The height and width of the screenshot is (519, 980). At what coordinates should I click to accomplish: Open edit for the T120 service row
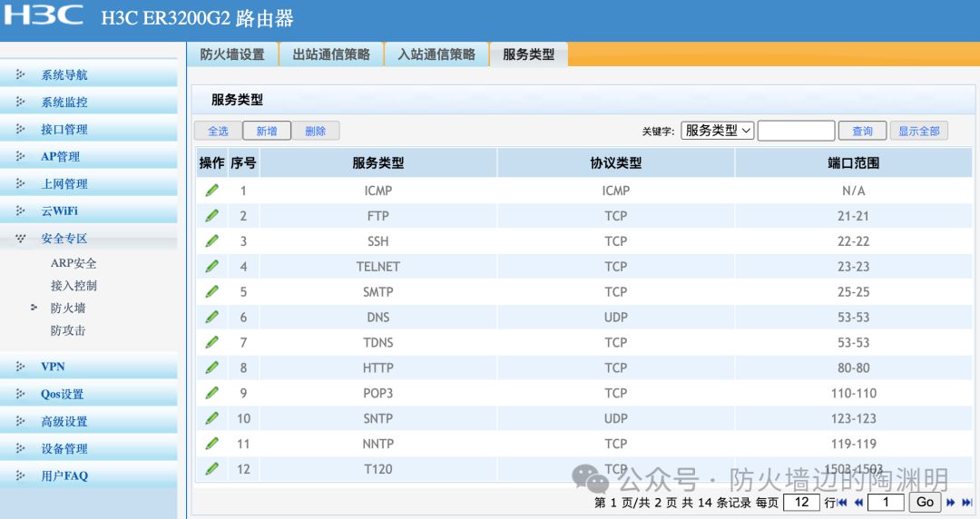211,469
